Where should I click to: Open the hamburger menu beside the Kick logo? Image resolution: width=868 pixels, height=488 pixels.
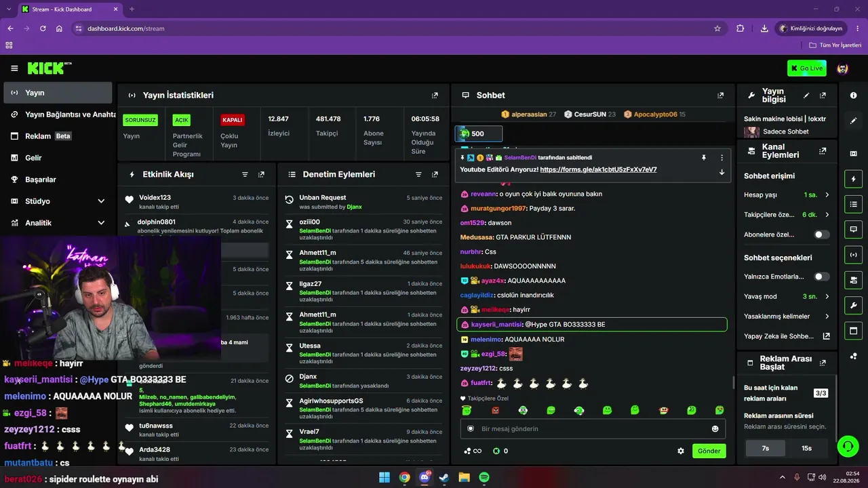click(x=14, y=68)
